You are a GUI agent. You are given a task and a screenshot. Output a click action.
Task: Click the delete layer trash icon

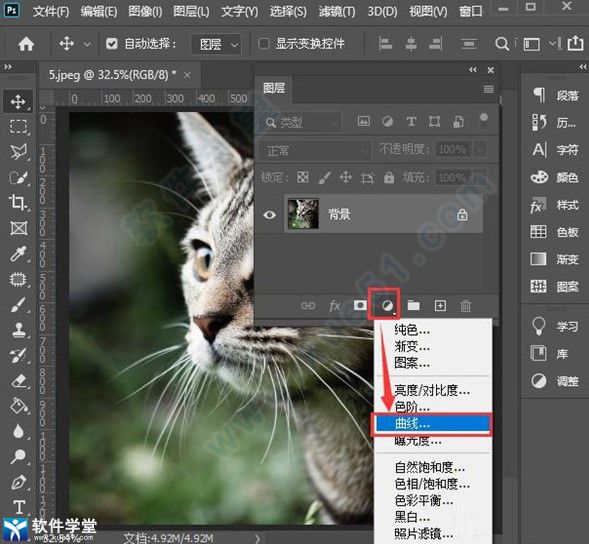[x=465, y=305]
